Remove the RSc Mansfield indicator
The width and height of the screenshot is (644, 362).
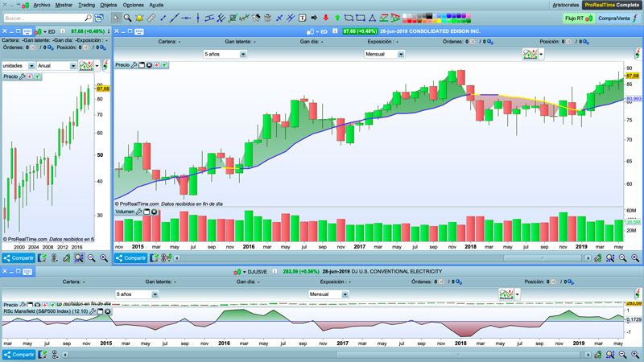pyautogui.click(x=108, y=311)
